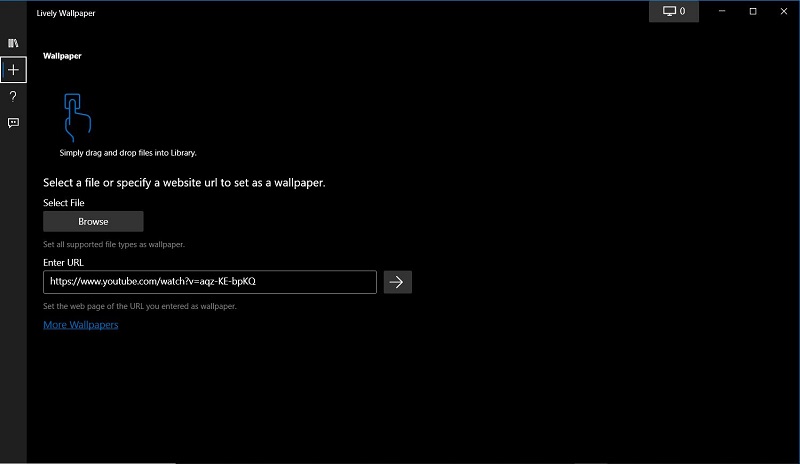Screen dimensions: 800x464
Task: Click the 'Select a file or specify' heading
Action: coord(184,183)
